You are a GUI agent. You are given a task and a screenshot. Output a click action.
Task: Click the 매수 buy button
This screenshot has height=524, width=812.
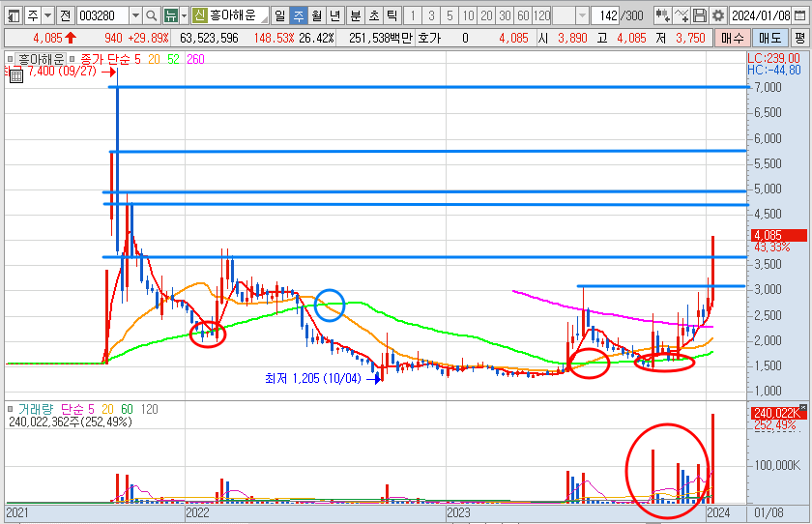[x=732, y=38]
